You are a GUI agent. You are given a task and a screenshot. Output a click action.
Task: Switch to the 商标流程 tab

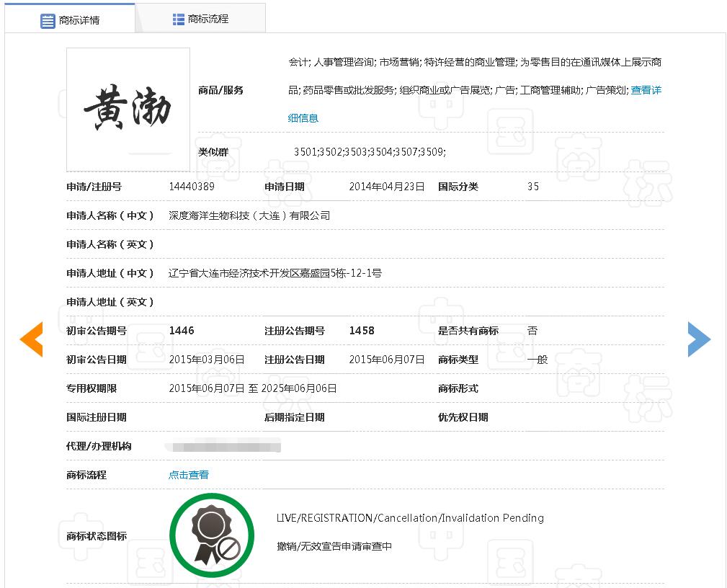200,19
